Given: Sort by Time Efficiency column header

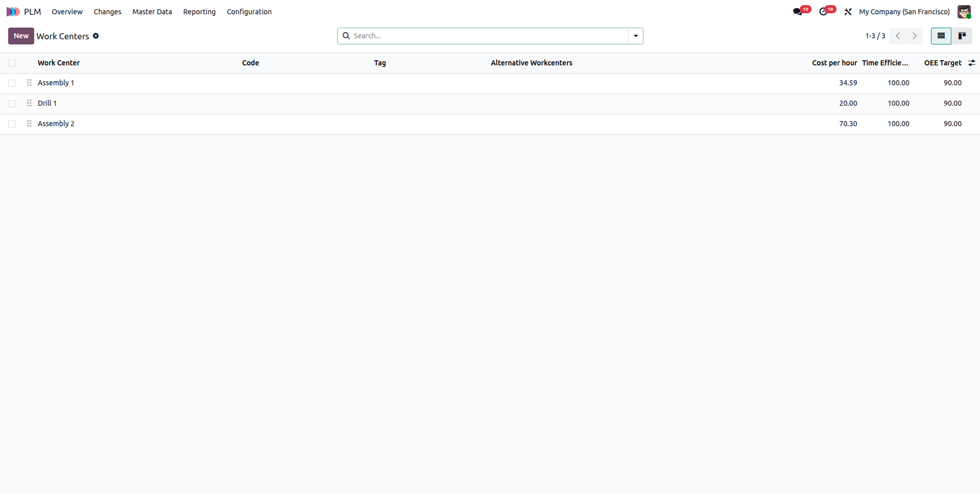Looking at the screenshot, I should coord(885,63).
